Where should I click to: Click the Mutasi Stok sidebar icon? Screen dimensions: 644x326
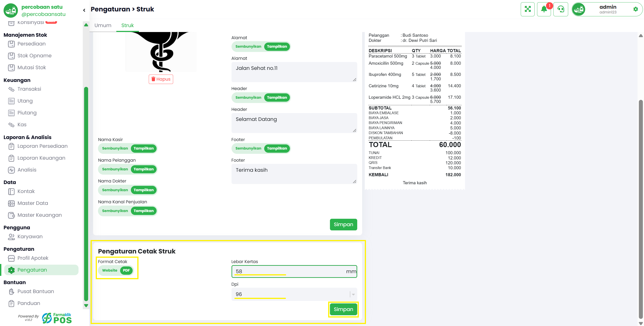point(11,68)
